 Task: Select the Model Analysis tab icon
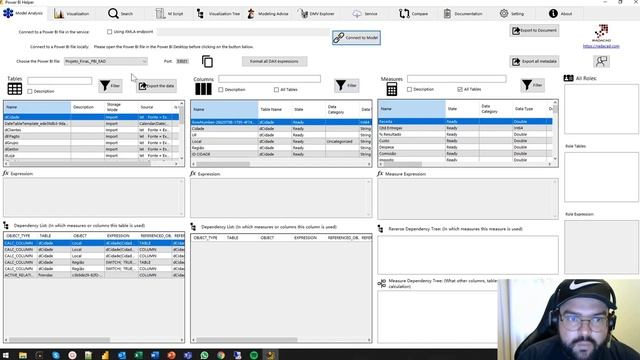click(x=8, y=13)
